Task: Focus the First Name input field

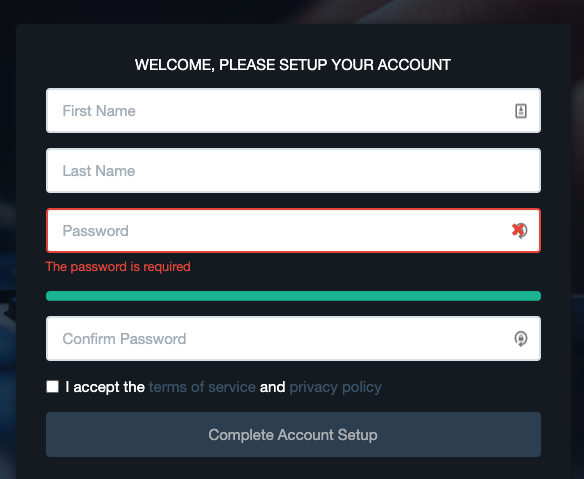Action: tap(293, 111)
